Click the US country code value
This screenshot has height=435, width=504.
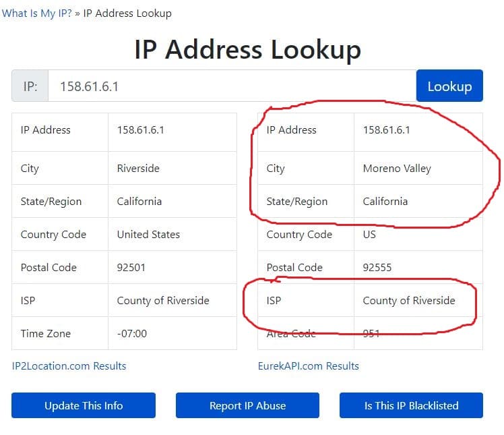tap(369, 235)
